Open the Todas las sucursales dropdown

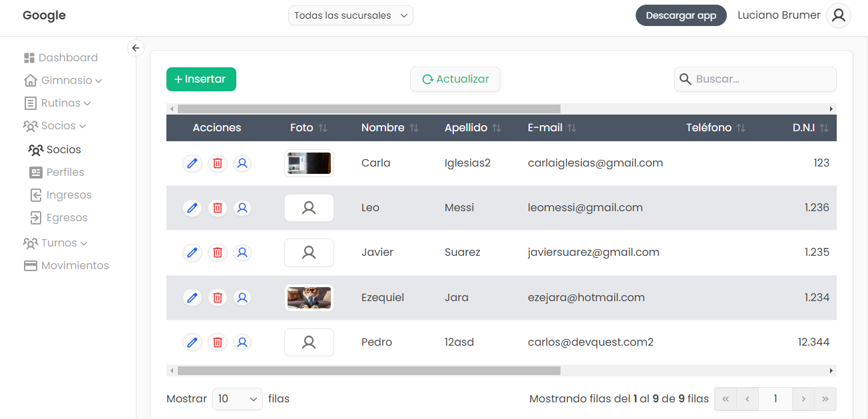pos(350,15)
